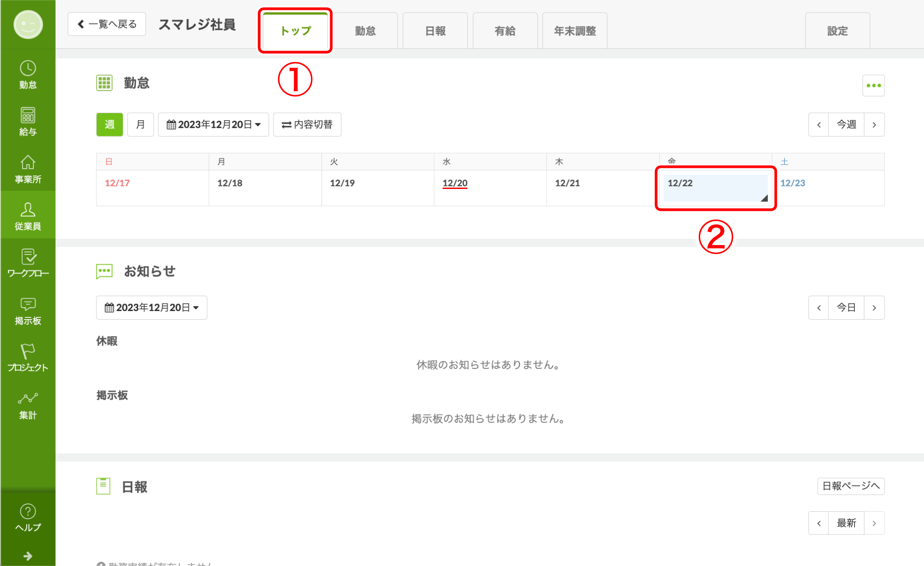Open attendance date picker 2023年12月20日 dropdown
This screenshot has width=924, height=566.
coord(214,124)
